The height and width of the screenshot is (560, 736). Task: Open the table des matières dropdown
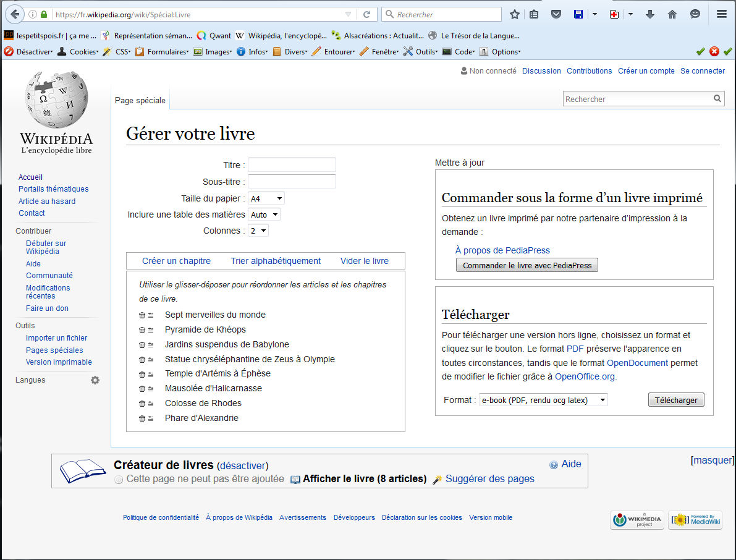[264, 214]
